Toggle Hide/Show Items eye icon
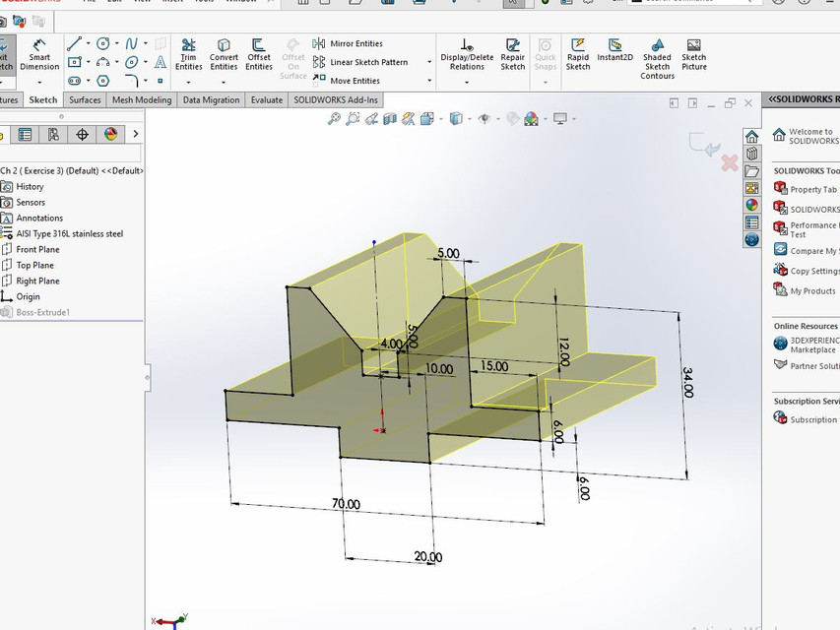840x630 pixels. tap(485, 119)
